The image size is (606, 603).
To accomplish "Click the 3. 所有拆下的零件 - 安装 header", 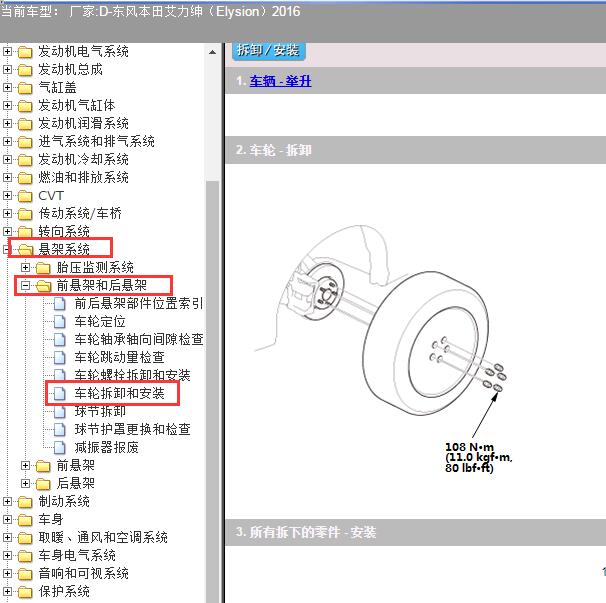I will [x=415, y=532].
